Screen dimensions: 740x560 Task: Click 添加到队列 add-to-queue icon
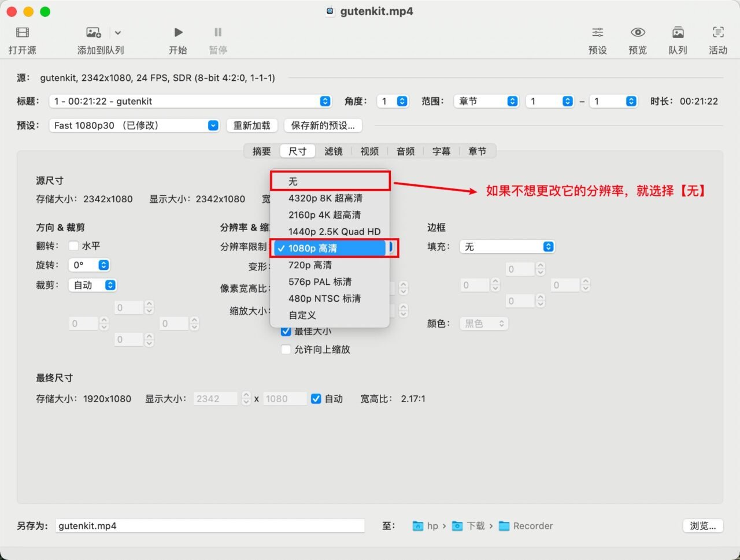93,32
